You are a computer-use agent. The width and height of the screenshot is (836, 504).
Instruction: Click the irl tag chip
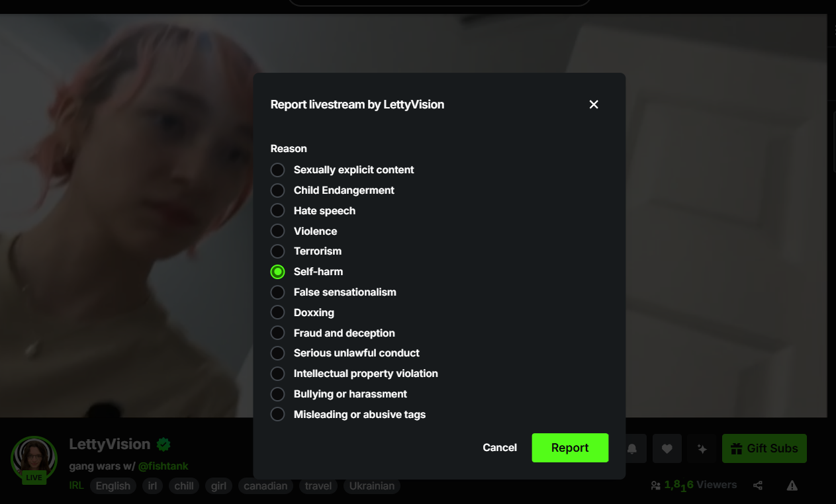[152, 486]
